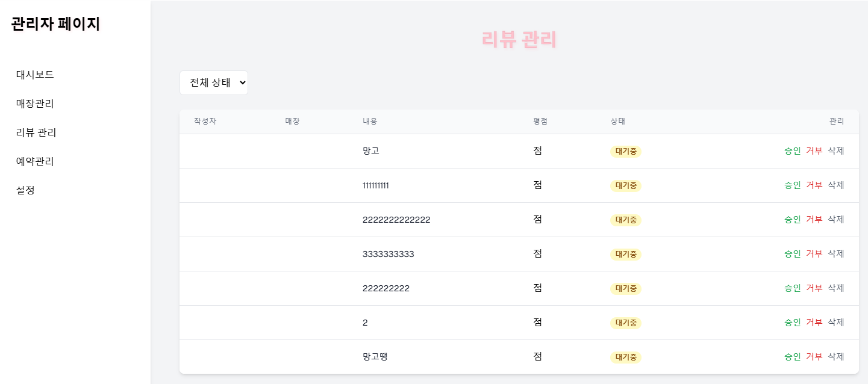Image resolution: width=868 pixels, height=384 pixels.
Task: Click 거부 for the 222222222 review
Action: coord(814,288)
